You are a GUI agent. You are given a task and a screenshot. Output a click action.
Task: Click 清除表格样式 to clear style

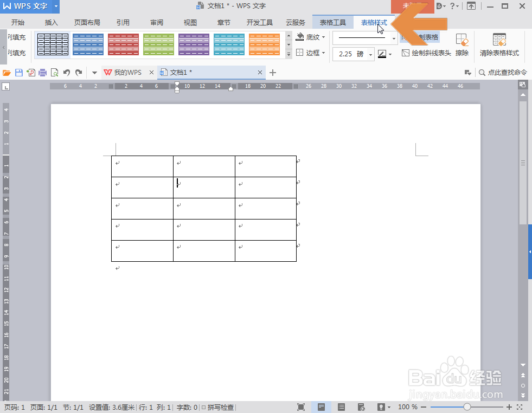click(x=499, y=45)
